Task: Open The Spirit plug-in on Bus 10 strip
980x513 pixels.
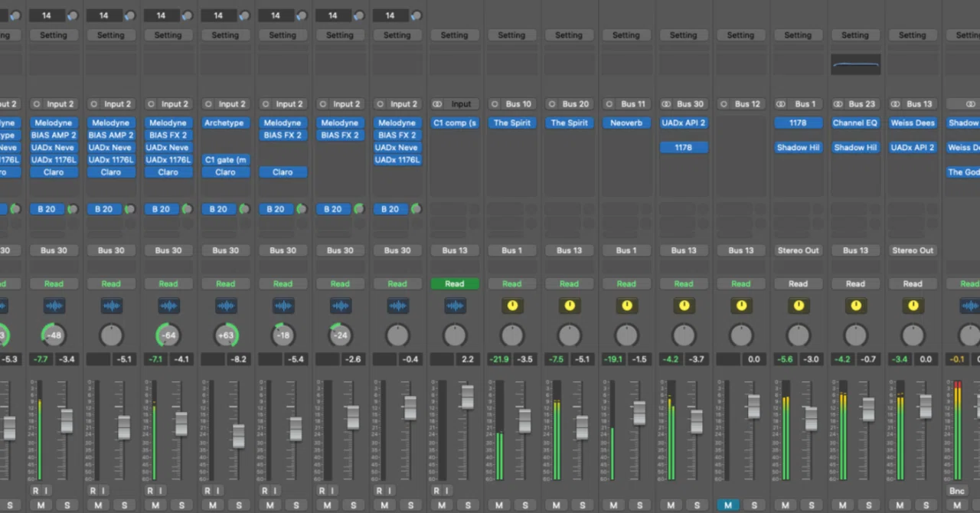Action: point(512,123)
